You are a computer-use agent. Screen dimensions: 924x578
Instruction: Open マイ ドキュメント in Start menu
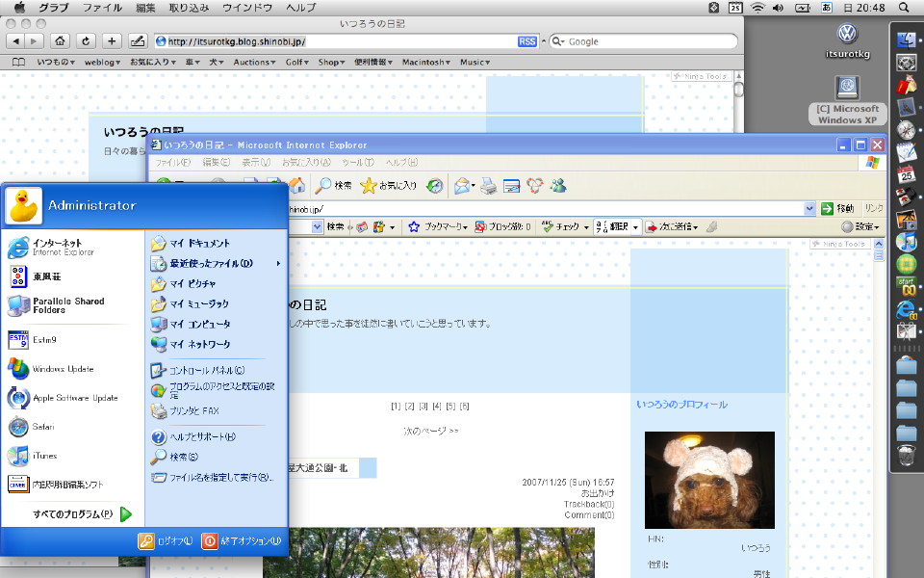[216, 243]
